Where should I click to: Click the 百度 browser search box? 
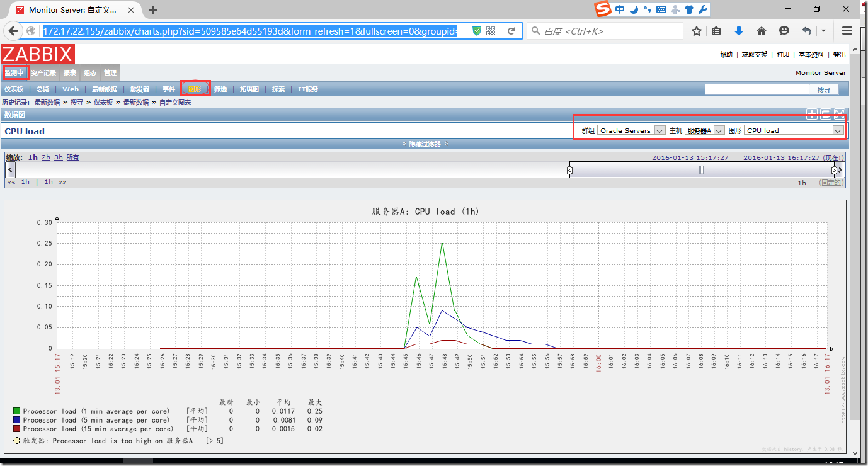605,31
